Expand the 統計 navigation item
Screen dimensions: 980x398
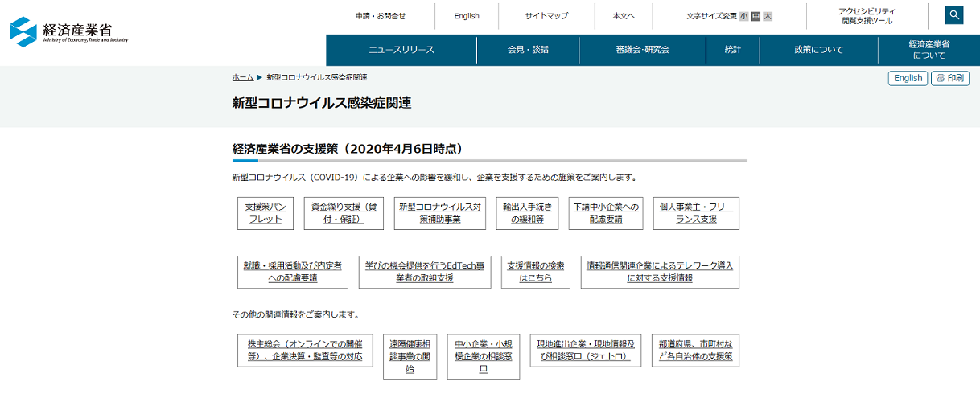[732, 50]
